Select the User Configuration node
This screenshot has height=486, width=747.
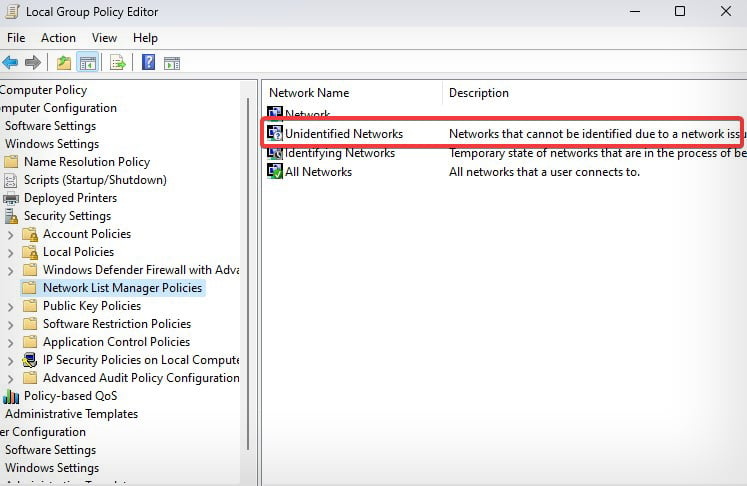point(43,432)
